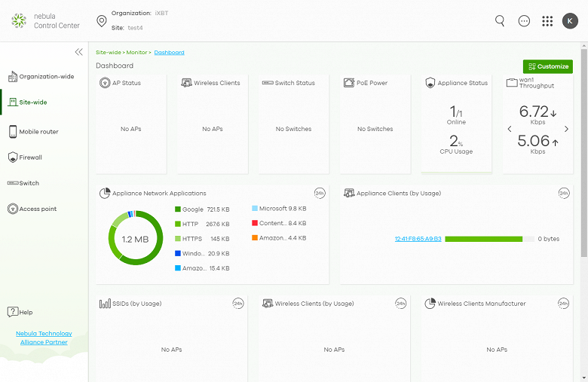
Task: Click the green Customize button
Action: [548, 66]
